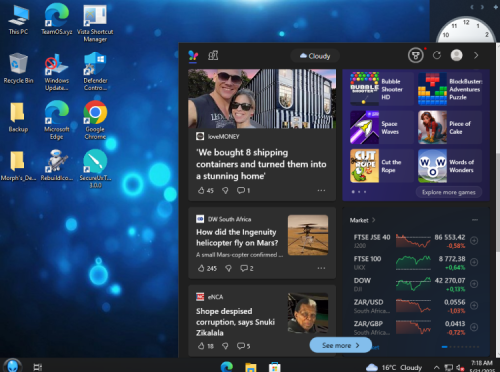Click Explore more games link

pyautogui.click(x=449, y=192)
